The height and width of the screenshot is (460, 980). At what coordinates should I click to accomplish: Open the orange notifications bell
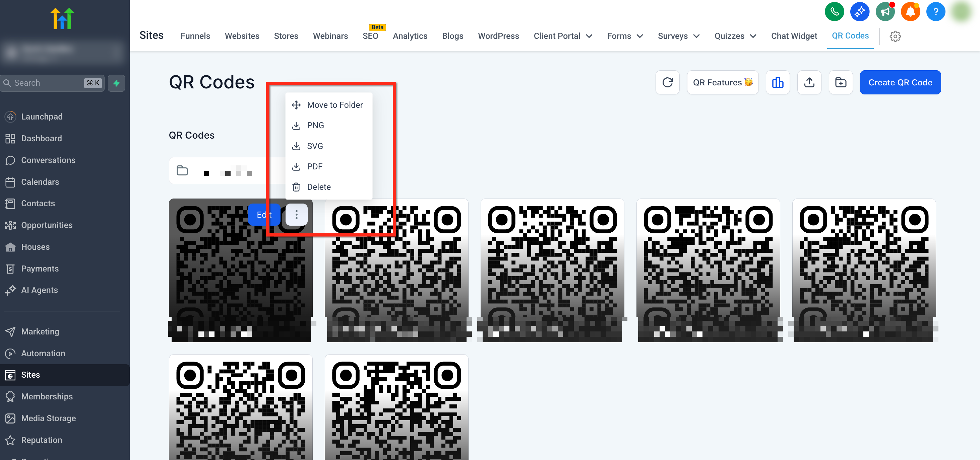click(x=910, y=12)
